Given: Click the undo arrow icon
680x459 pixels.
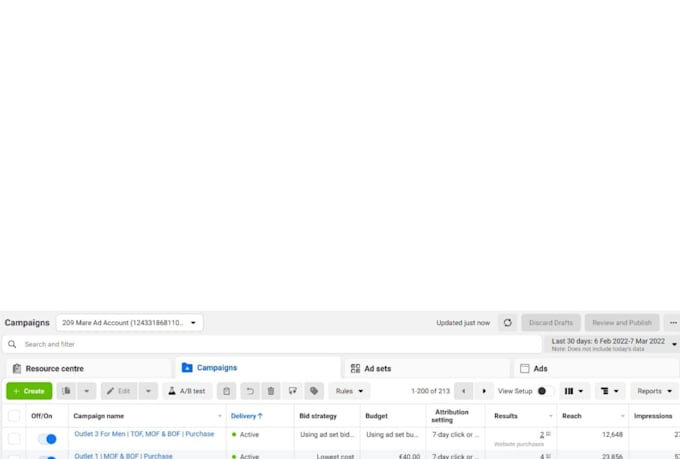Looking at the screenshot, I should (250, 391).
